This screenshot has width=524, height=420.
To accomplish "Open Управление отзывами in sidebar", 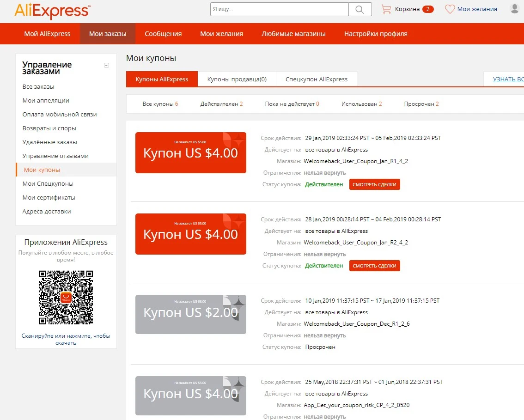I will [55, 156].
